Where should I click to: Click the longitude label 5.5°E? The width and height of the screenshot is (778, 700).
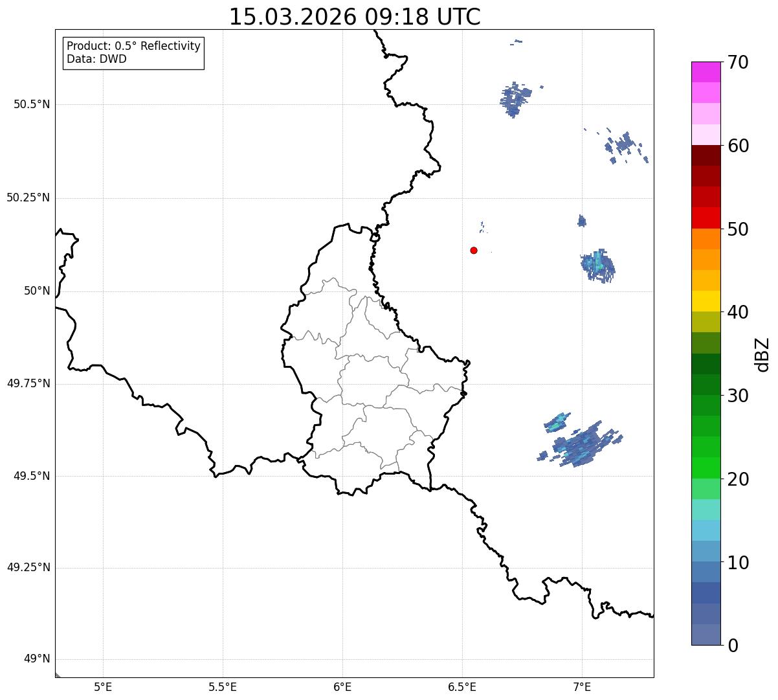pos(223,687)
